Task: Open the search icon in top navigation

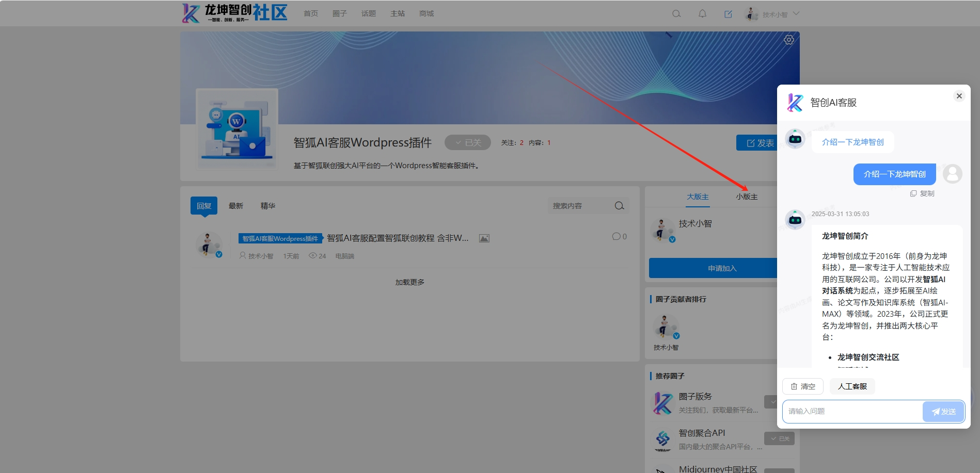Action: pyautogui.click(x=676, y=14)
